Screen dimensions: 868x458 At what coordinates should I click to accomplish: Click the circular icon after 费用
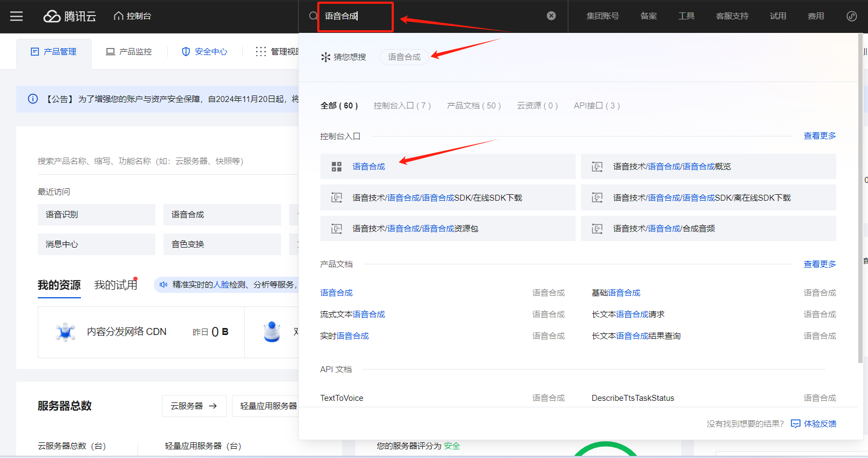pyautogui.click(x=852, y=16)
